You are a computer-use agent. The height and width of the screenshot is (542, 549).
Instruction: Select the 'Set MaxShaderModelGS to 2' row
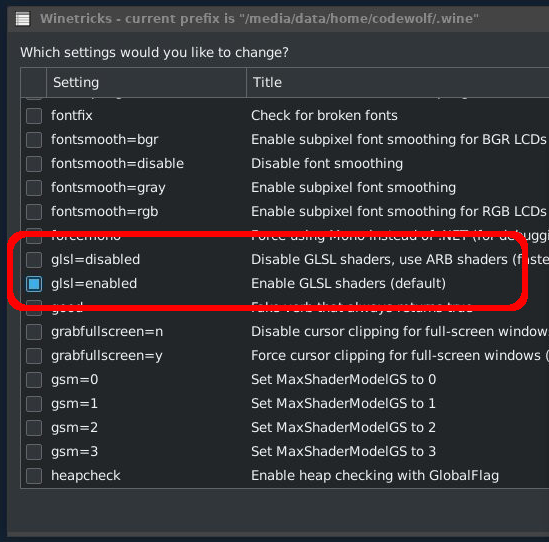tap(285, 428)
